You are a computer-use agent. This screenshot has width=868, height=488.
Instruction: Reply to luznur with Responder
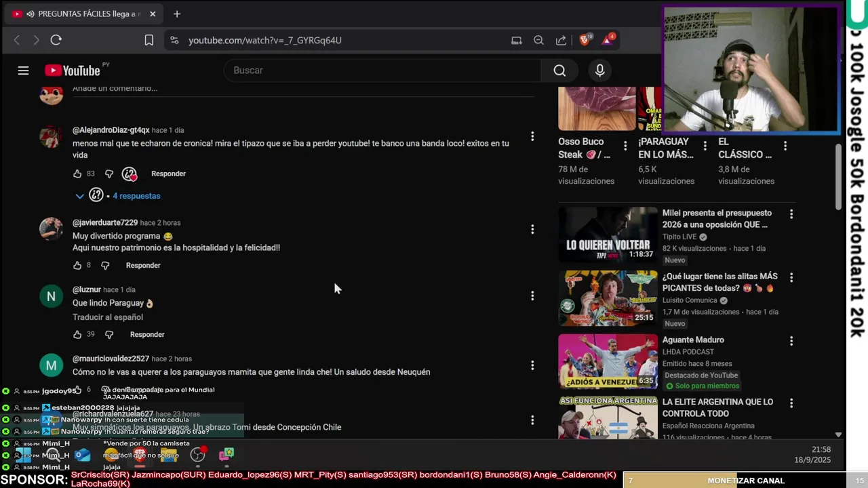(147, 334)
